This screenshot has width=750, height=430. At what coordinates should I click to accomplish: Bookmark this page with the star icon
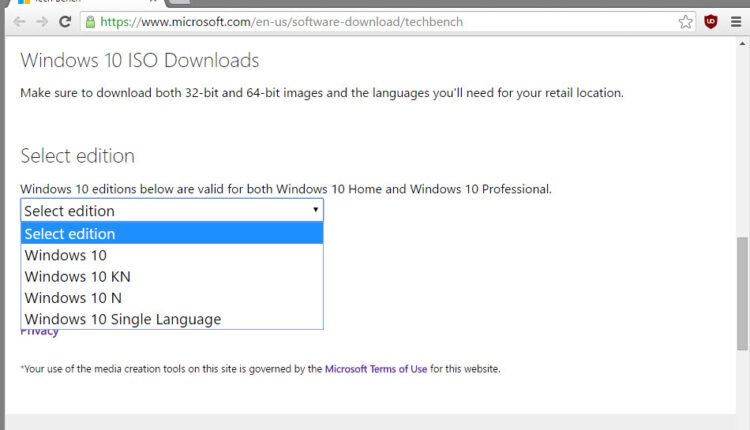685,22
